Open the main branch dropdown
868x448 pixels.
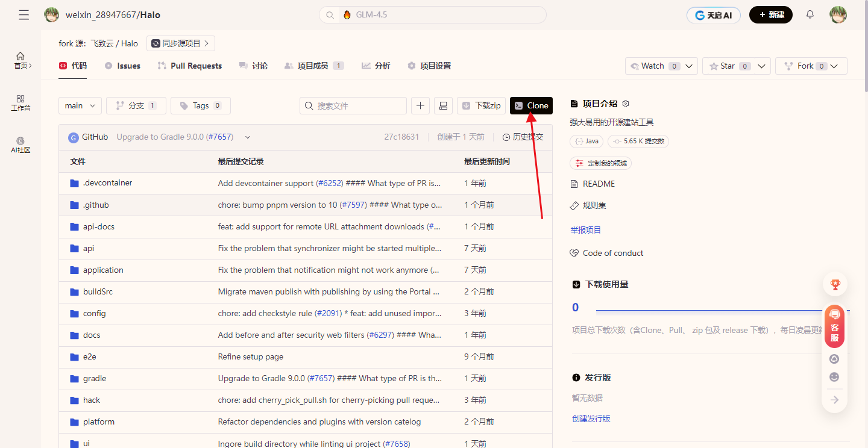[80, 105]
